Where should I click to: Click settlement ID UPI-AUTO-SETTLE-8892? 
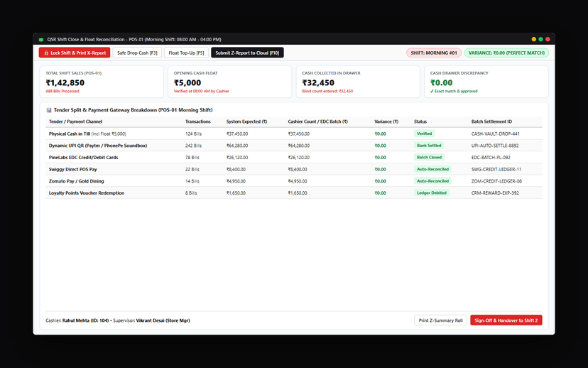[x=495, y=146]
